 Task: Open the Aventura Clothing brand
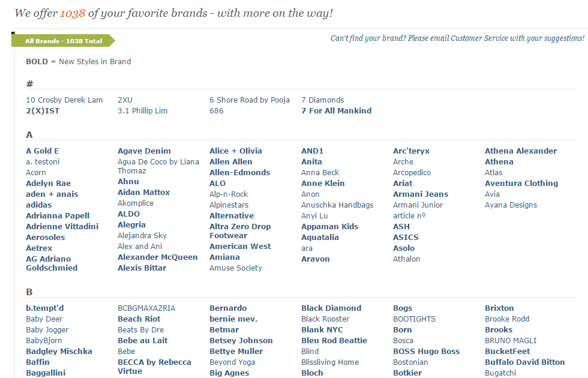521,184
